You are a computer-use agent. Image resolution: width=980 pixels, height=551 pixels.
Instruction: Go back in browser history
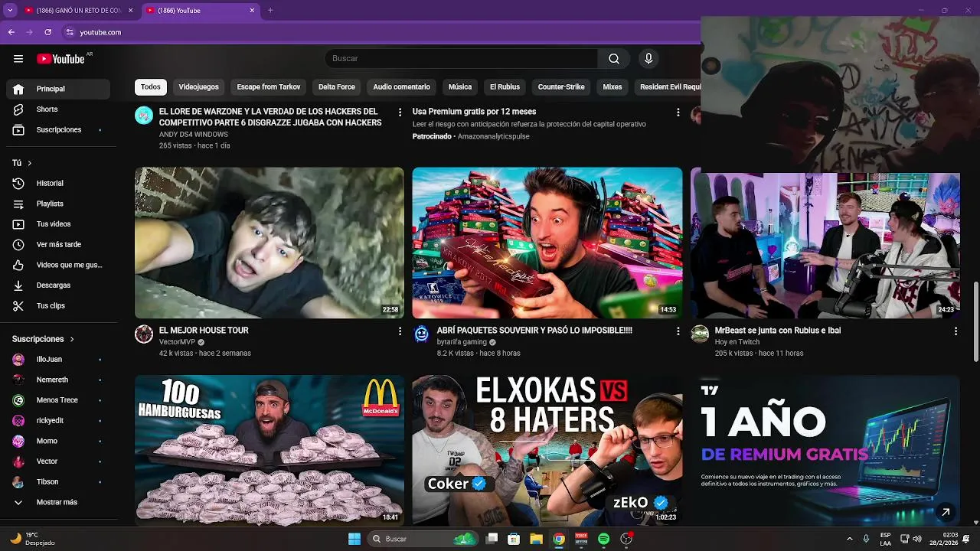[11, 32]
